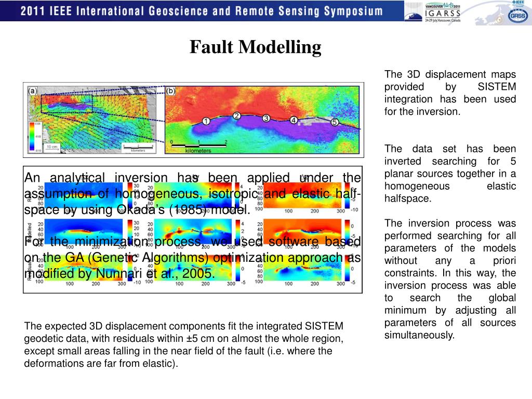The height and width of the screenshot is (399, 532).
Task: Click the 'An analytical inversion has been applied' text
Action: 192,194
